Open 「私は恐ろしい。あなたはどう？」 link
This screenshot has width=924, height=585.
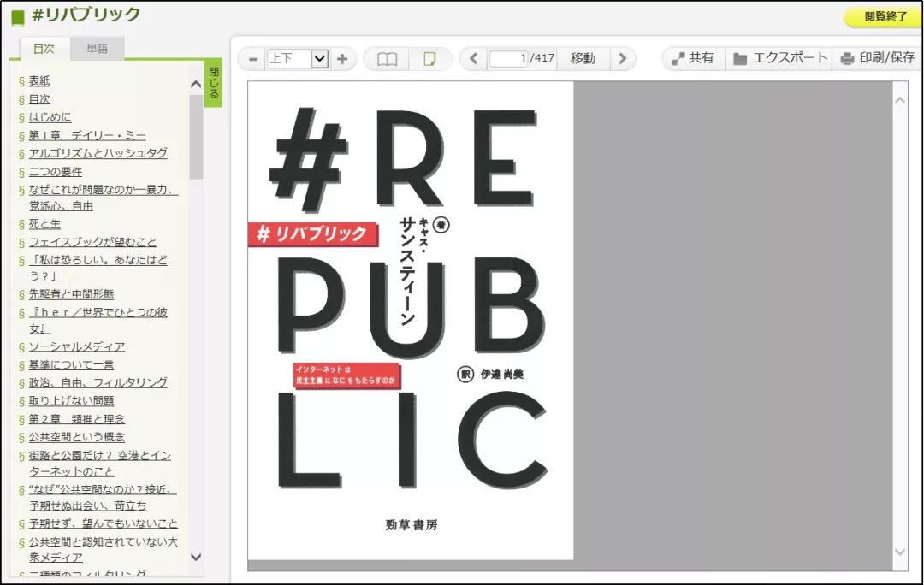click(98, 268)
